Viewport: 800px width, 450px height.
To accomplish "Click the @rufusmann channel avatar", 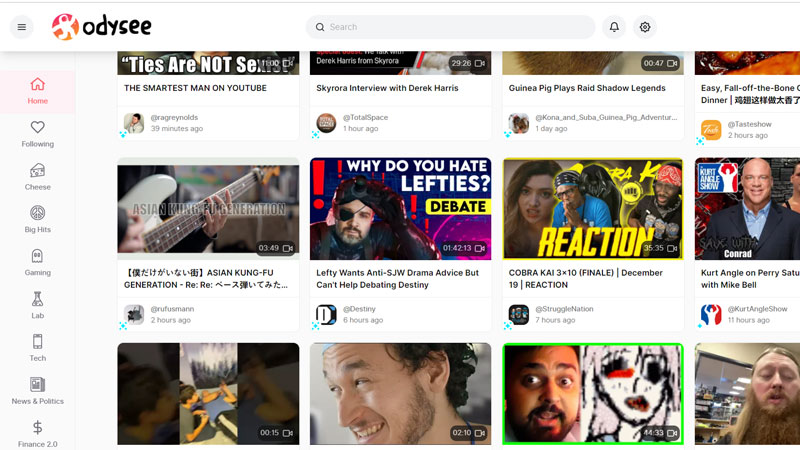I will (134, 314).
